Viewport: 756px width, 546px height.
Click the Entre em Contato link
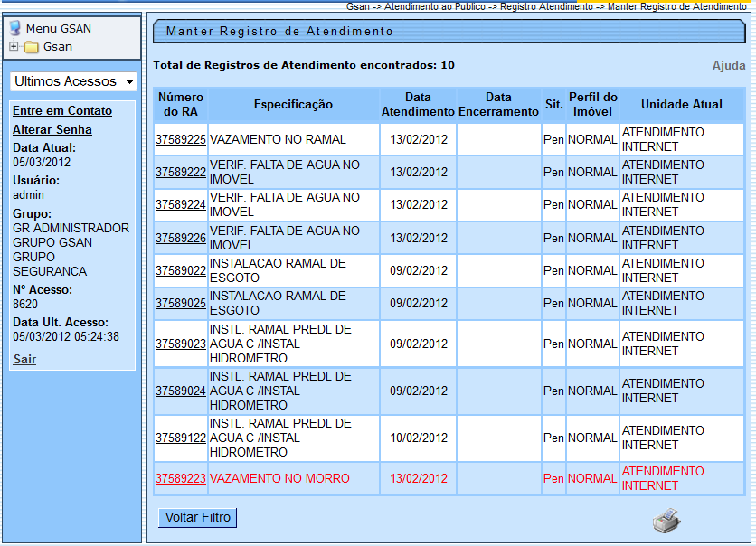click(62, 110)
